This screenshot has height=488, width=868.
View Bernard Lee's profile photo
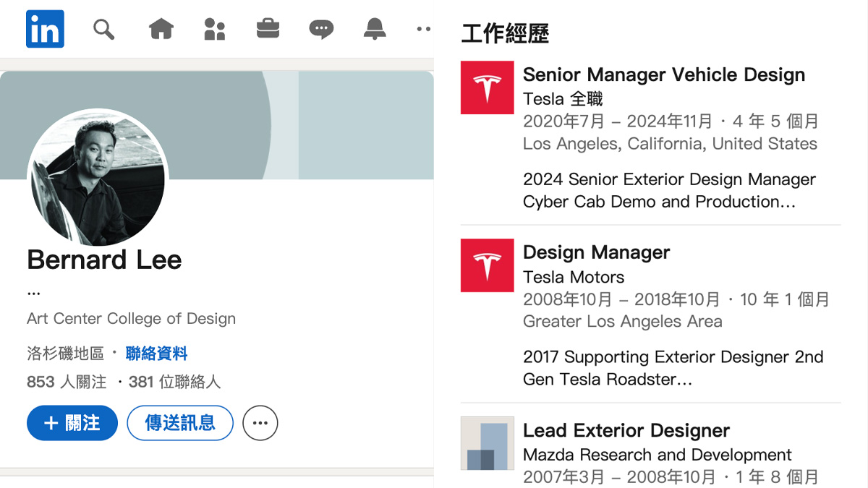click(98, 177)
